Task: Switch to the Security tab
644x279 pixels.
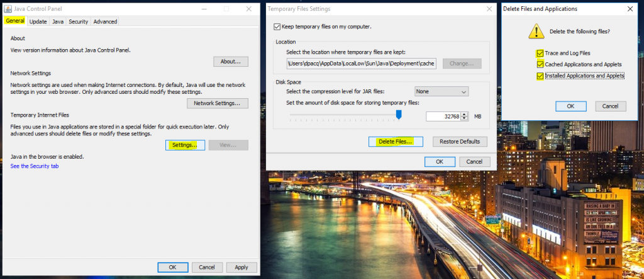Action: click(78, 21)
